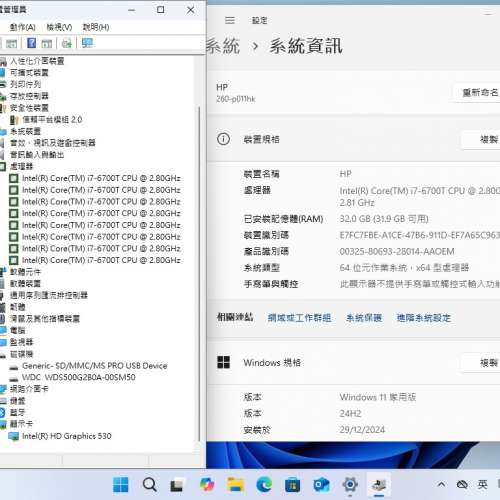This screenshot has height=500, width=500.
Task: Open the 說明(H) menu in Device Manager
Action: point(96,27)
